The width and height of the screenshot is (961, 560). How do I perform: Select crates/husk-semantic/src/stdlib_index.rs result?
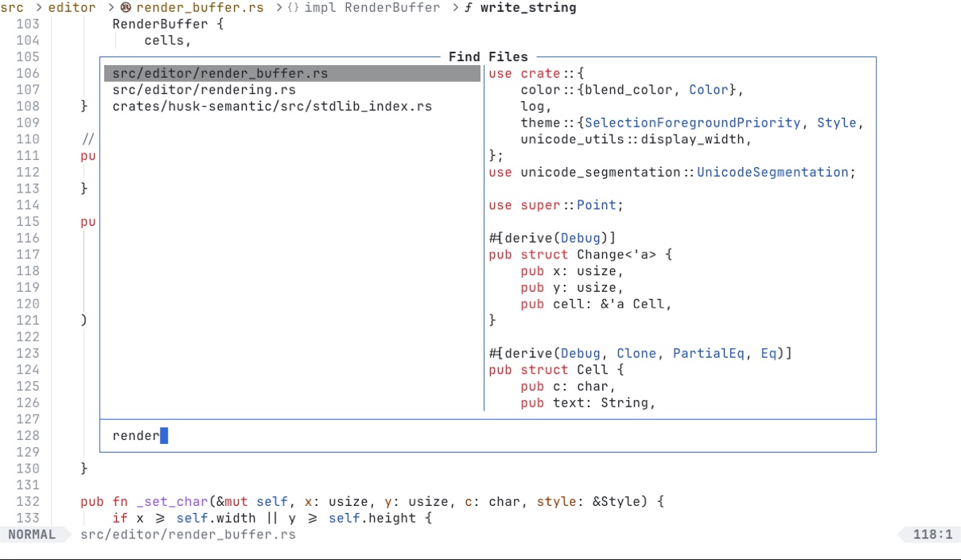272,107
